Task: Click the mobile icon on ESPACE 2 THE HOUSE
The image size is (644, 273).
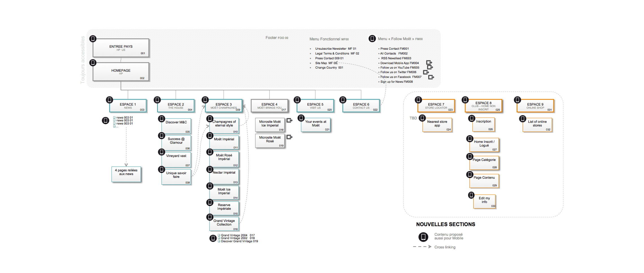Action: [157, 100]
